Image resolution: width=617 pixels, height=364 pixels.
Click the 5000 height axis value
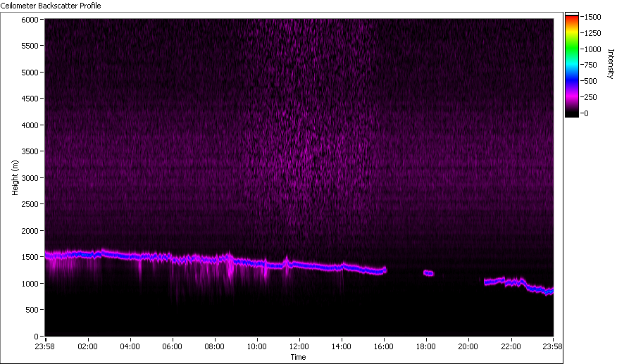coord(30,73)
